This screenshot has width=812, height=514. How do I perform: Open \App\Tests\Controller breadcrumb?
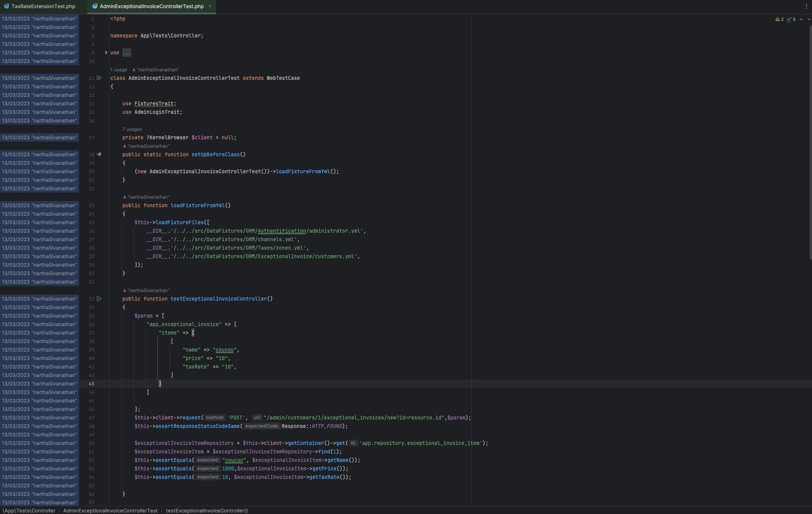coord(29,511)
